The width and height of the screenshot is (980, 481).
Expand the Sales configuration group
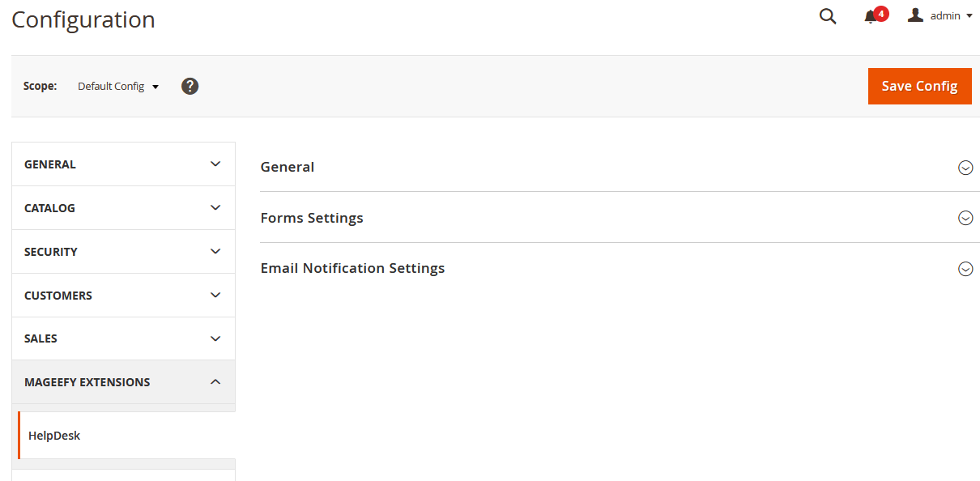[123, 338]
